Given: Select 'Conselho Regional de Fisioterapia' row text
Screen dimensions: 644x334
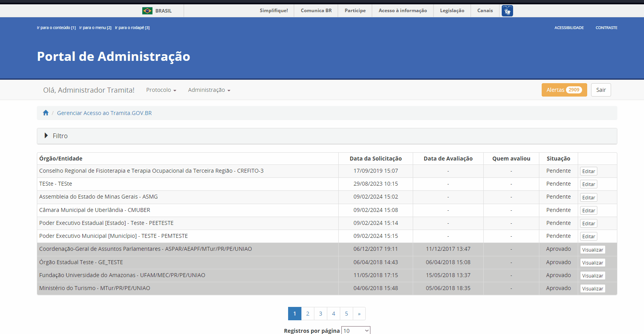Looking at the screenshot, I should (x=151, y=171).
